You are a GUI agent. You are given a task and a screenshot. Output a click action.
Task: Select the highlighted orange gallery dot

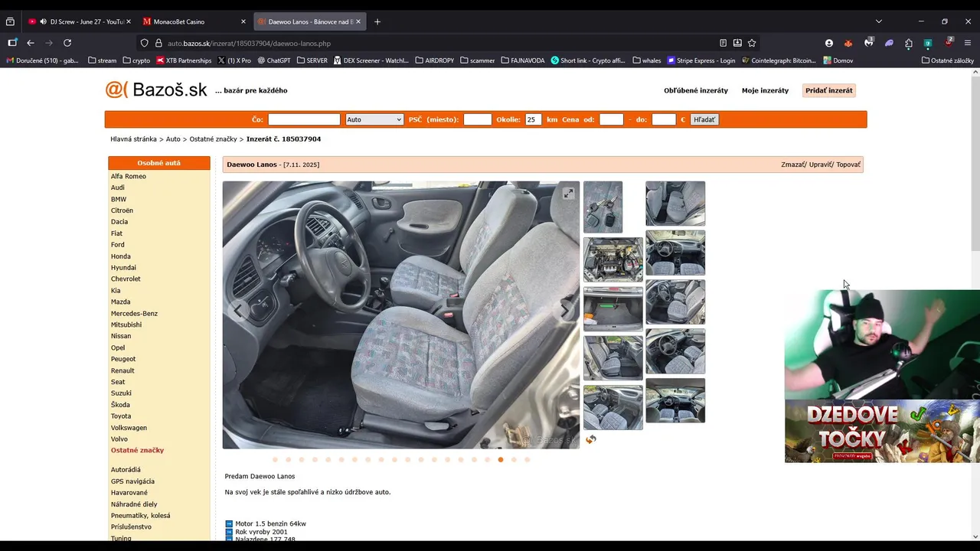pos(501,460)
